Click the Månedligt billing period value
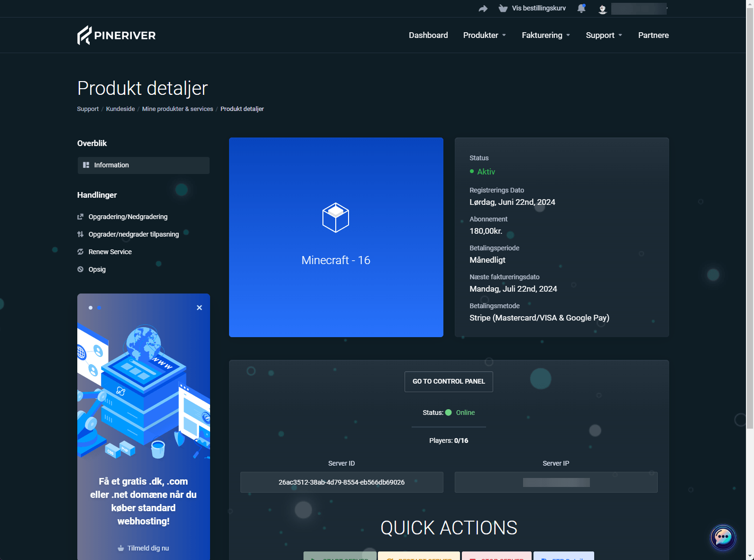Viewport: 754px width, 560px height. coord(487,260)
